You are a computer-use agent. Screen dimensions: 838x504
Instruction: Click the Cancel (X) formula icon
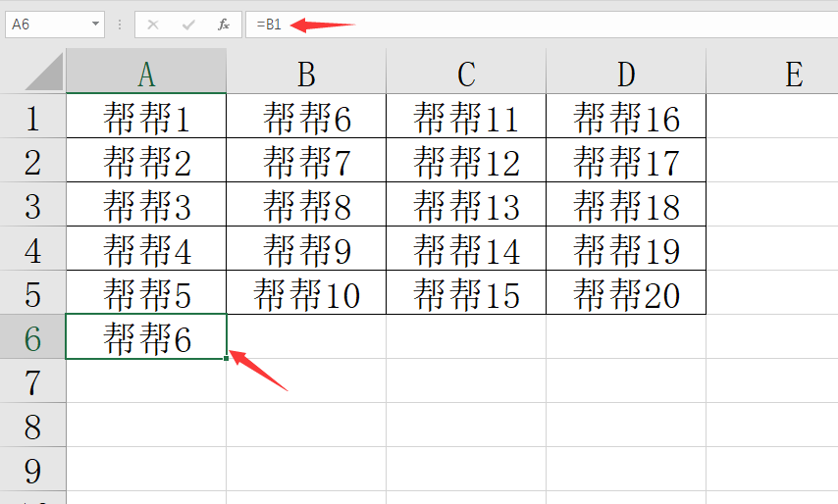coord(153,25)
